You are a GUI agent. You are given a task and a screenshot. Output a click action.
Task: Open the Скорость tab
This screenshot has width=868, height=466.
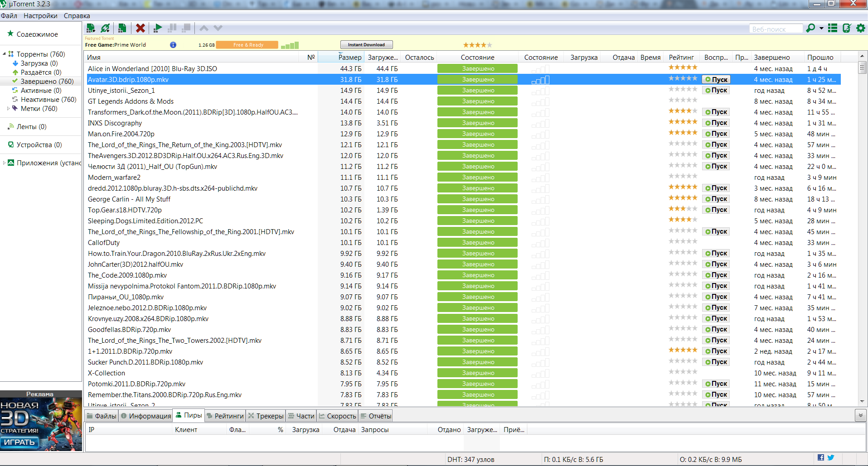[x=338, y=416]
